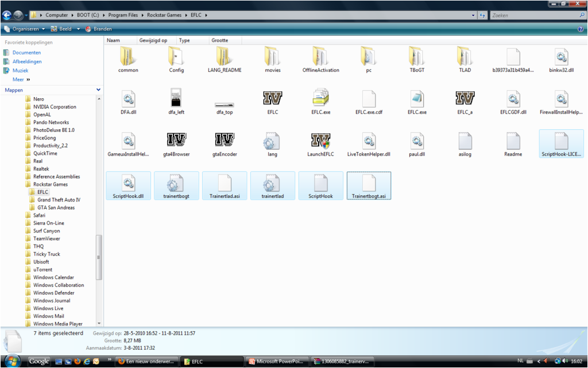Open the LANG_README folder
Viewport: 588px width, 368px height.
click(225, 60)
